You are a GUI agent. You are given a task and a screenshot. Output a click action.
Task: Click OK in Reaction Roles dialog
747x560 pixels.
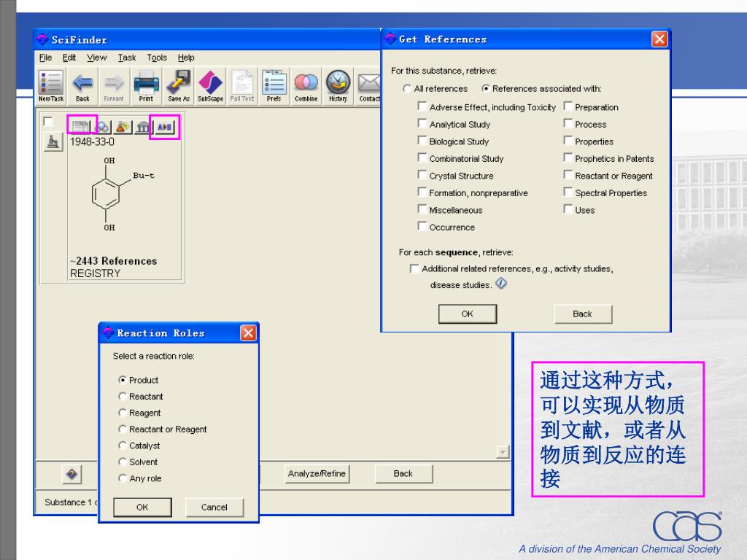[x=142, y=507]
